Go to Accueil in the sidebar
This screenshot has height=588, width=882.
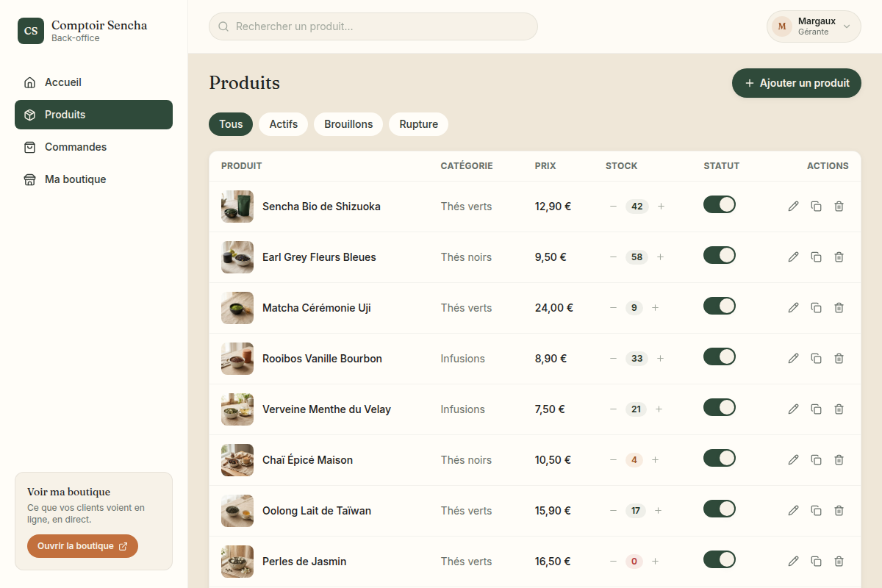(x=93, y=82)
